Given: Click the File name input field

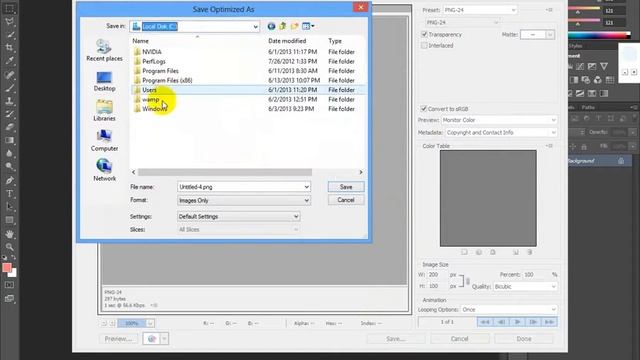Looking at the screenshot, I should [x=240, y=187].
